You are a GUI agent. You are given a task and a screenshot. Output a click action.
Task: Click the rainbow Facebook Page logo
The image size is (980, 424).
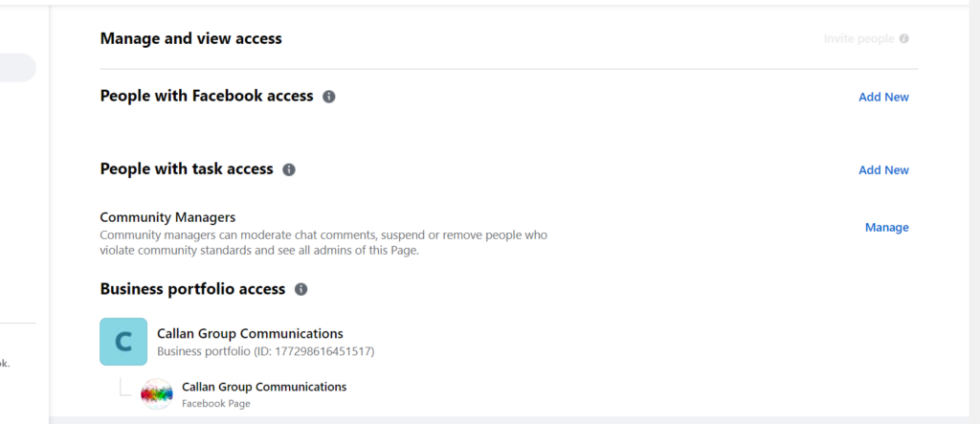click(x=157, y=394)
